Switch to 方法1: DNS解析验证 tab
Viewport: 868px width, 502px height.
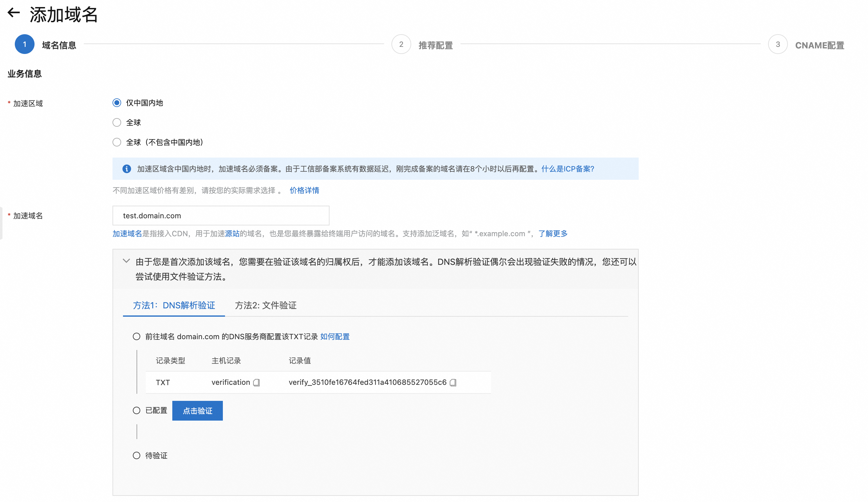click(x=174, y=305)
